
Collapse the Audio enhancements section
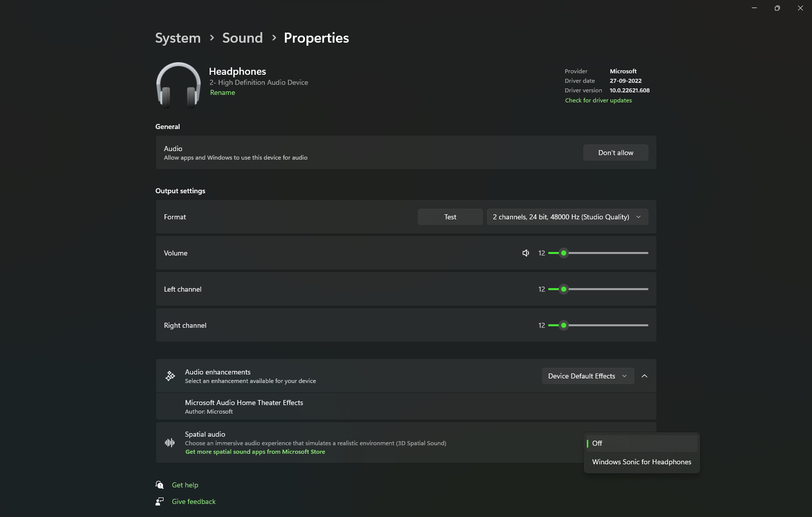click(644, 376)
